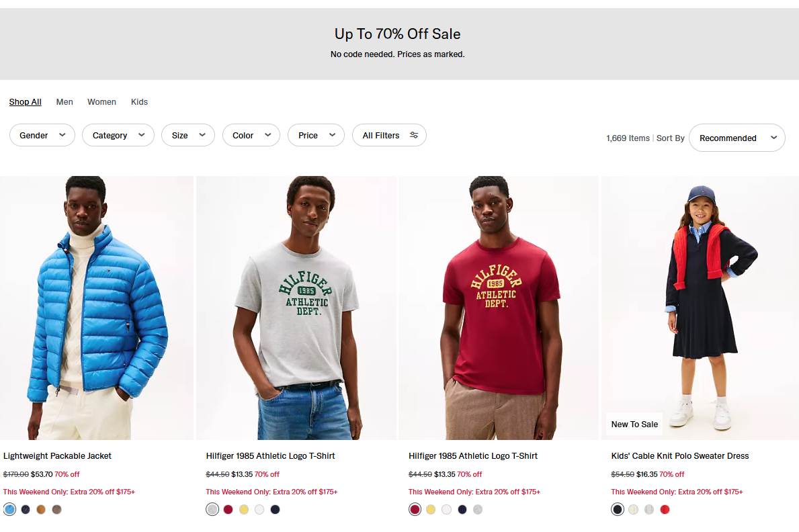Open the gray Hilfiger Athletic T-shirt photo
The height and width of the screenshot is (532, 799).
(296, 308)
